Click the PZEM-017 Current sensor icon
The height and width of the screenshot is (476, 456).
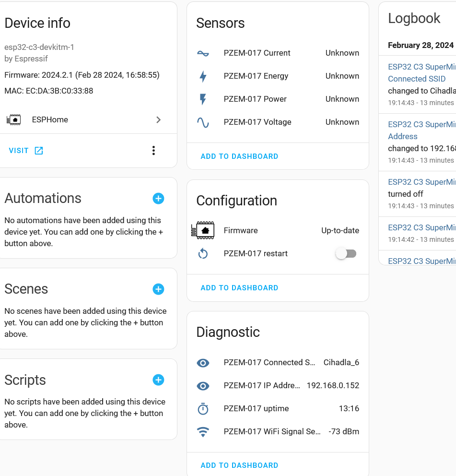(203, 53)
